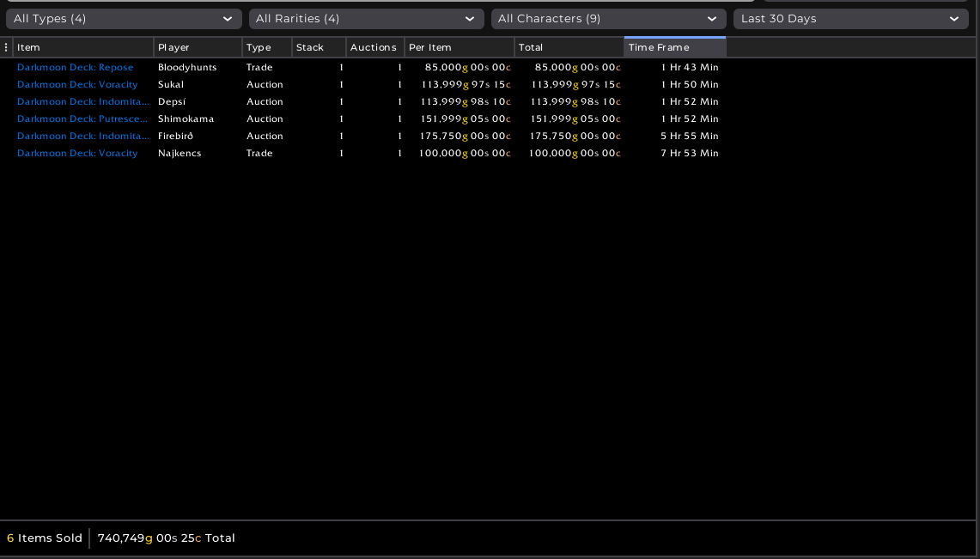Click time frame 1 Hr 50 Min

click(690, 84)
